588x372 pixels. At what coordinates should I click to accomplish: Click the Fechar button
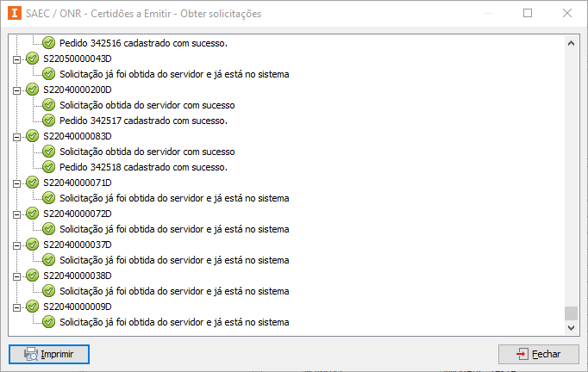click(539, 354)
